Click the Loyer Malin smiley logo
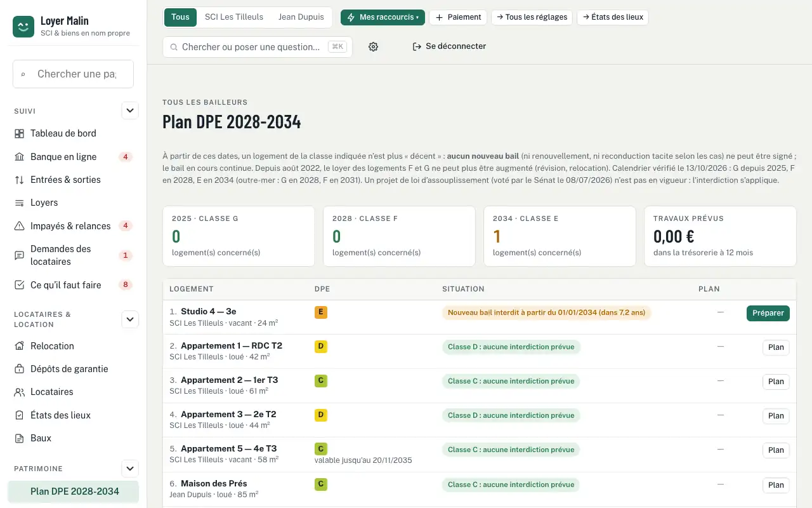 pyautogui.click(x=23, y=27)
